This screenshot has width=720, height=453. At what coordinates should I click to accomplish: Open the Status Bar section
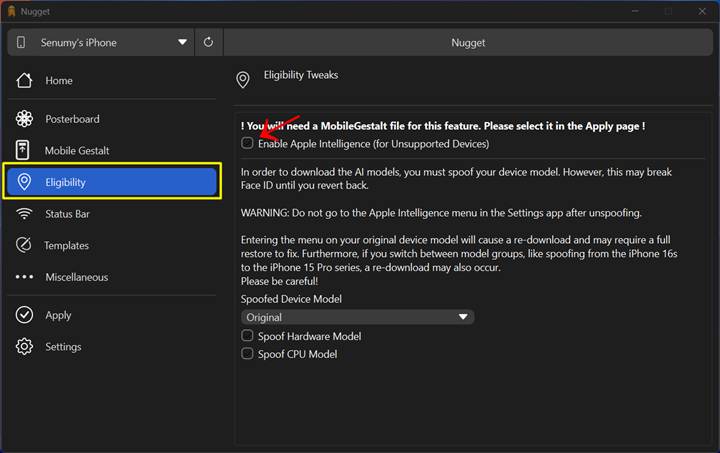(x=112, y=213)
